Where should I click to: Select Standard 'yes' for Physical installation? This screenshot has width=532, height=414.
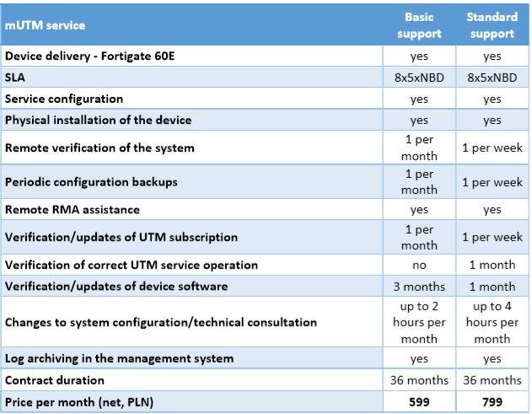[x=492, y=121]
